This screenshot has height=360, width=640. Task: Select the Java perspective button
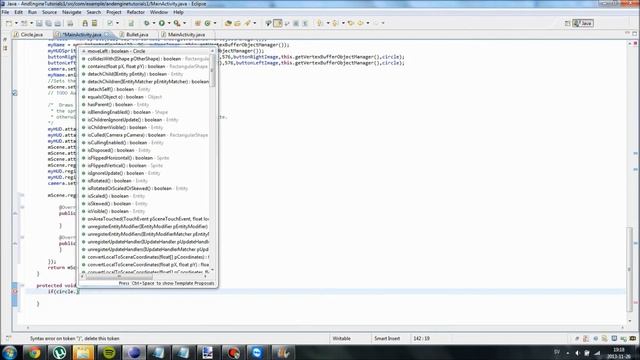click(x=583, y=23)
